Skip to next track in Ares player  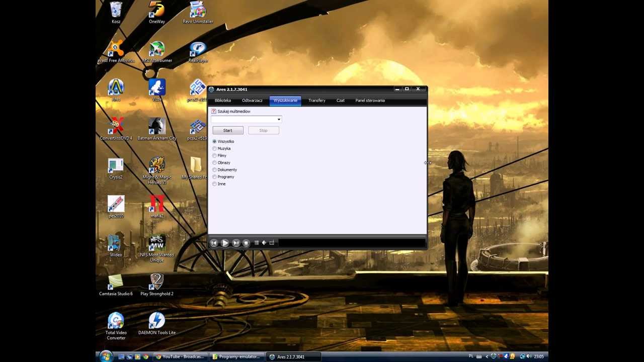point(236,243)
